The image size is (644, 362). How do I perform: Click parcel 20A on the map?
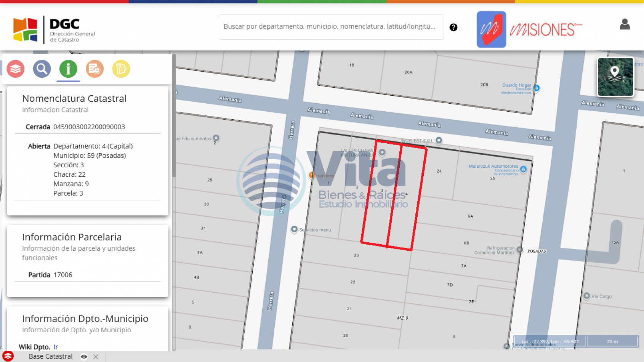[409, 72]
